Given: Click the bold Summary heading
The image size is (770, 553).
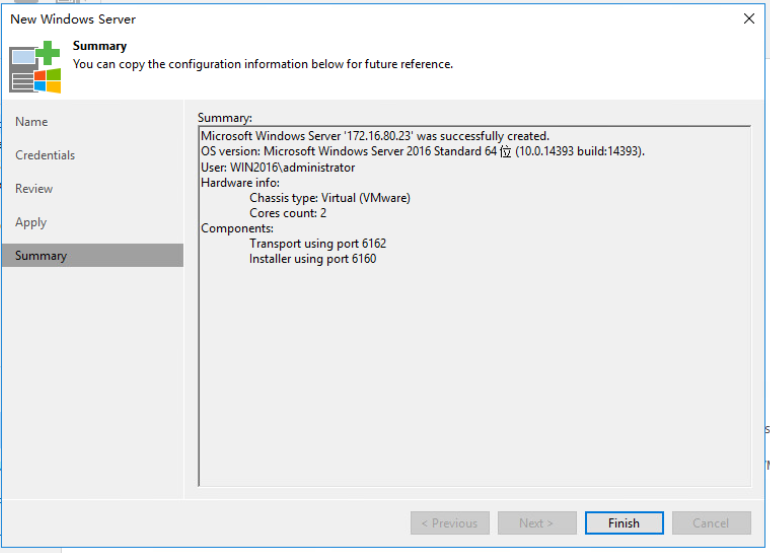Looking at the screenshot, I should 100,46.
